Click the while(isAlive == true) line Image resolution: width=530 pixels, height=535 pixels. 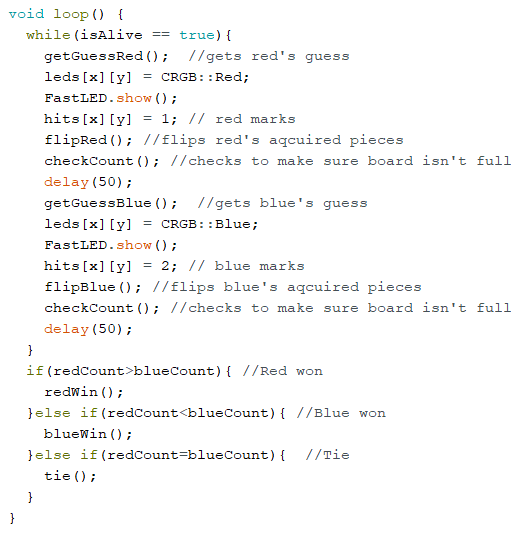point(129,35)
